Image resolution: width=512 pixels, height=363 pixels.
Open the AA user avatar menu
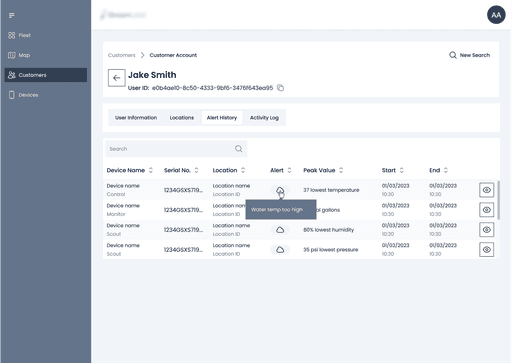[496, 15]
